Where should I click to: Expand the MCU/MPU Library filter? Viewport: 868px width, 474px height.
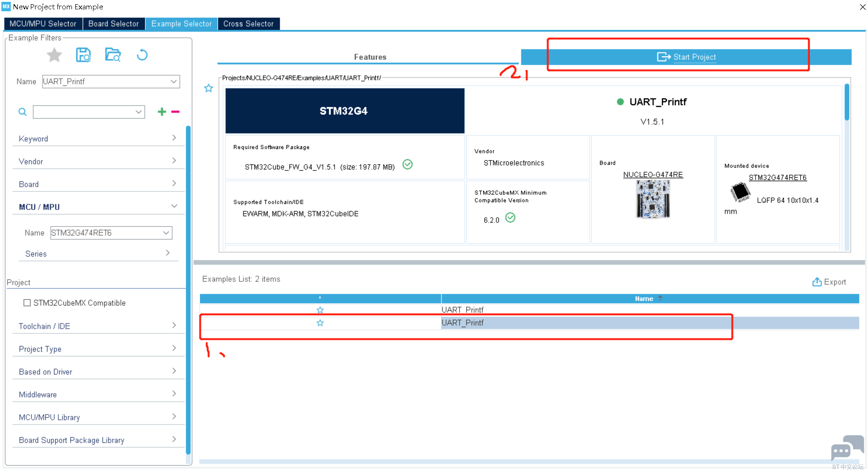tap(98, 417)
